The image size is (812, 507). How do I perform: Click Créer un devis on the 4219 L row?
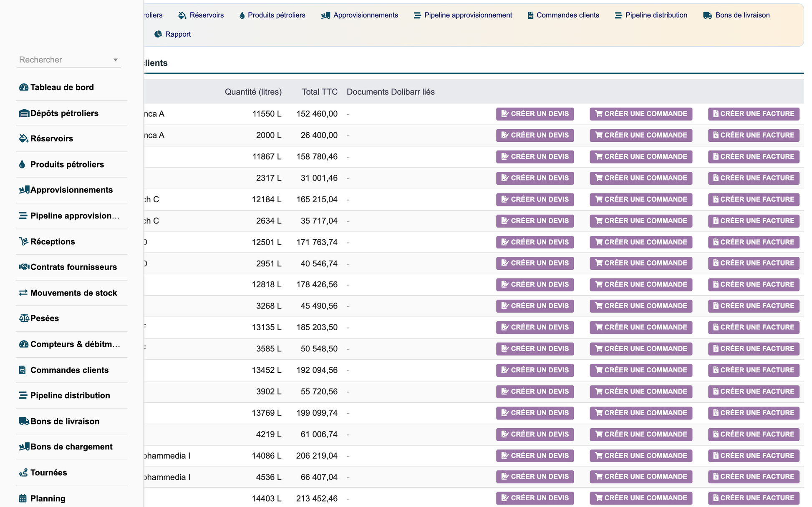535,434
